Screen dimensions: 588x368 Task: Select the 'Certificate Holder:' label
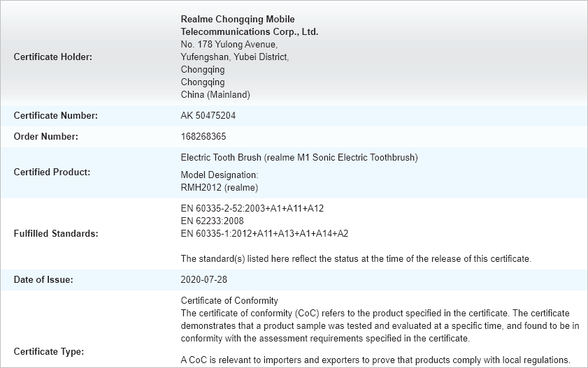53,57
